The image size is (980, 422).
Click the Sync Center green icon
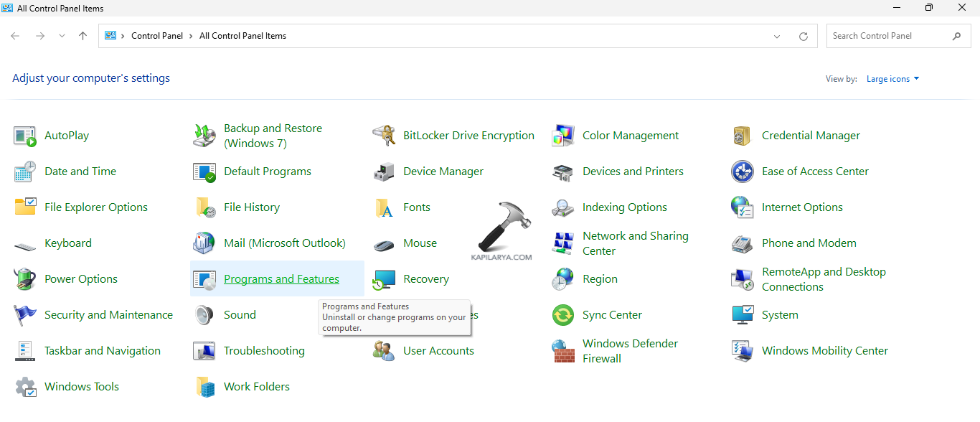(563, 315)
